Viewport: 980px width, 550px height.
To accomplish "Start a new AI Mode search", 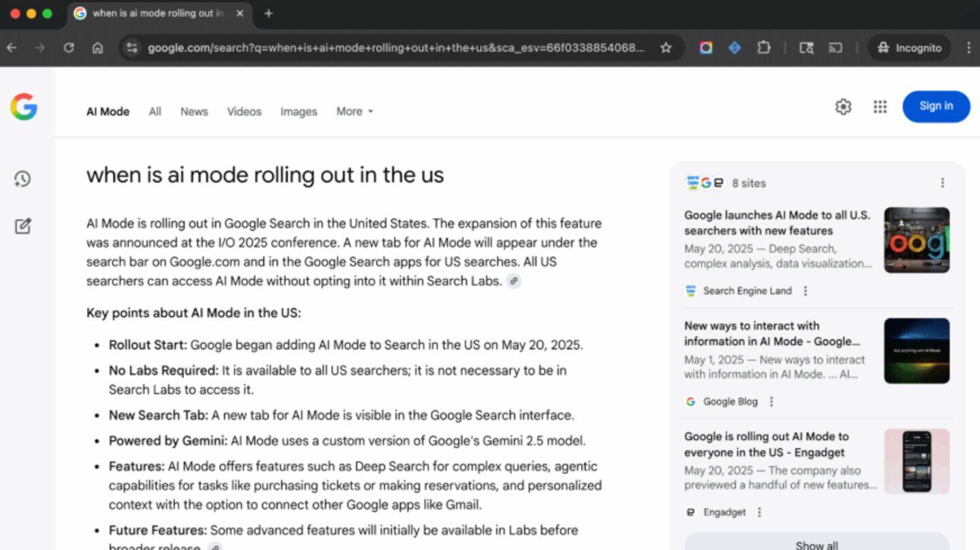I will pos(22,226).
